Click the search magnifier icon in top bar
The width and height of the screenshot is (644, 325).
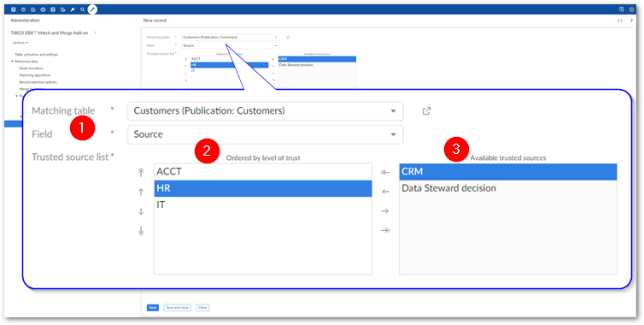83,9
